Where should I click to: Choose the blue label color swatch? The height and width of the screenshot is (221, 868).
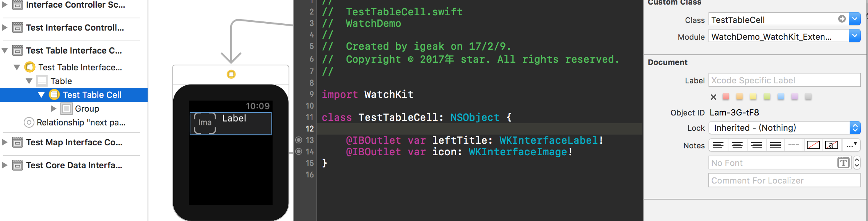click(x=781, y=97)
